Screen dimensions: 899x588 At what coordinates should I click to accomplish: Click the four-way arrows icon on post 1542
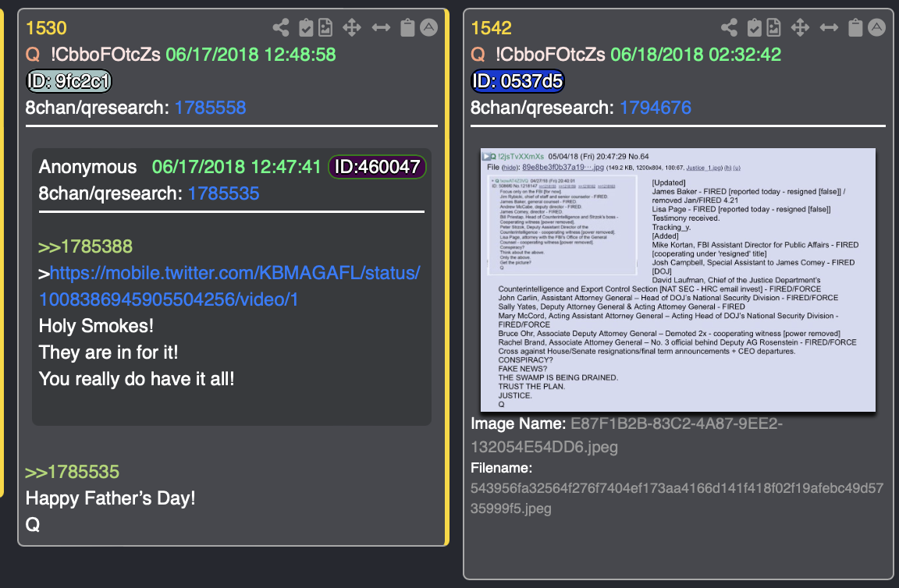click(800, 27)
